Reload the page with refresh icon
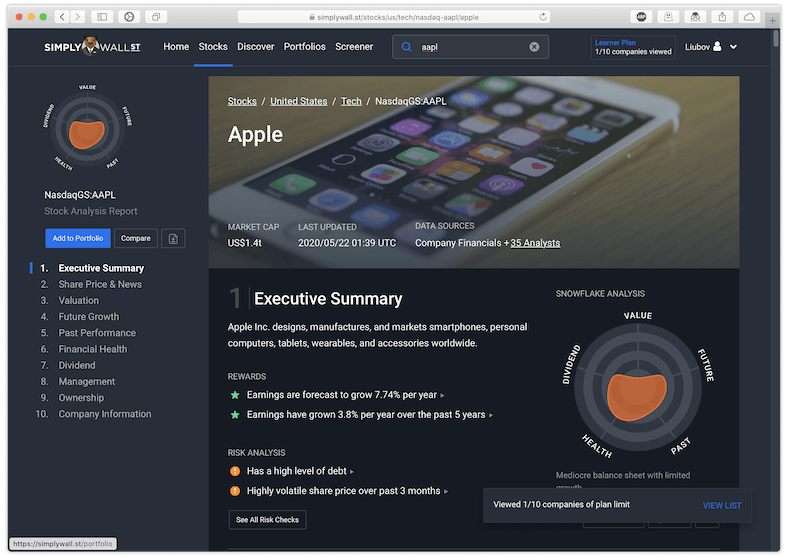788x557 pixels. pos(543,17)
